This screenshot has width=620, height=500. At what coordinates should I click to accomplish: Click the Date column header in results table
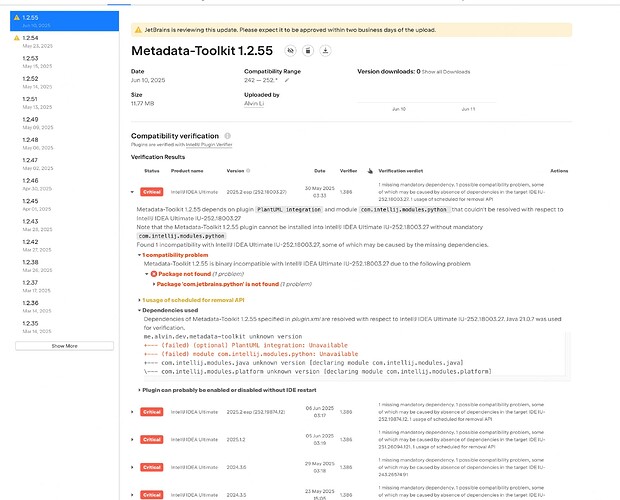pyautogui.click(x=319, y=171)
